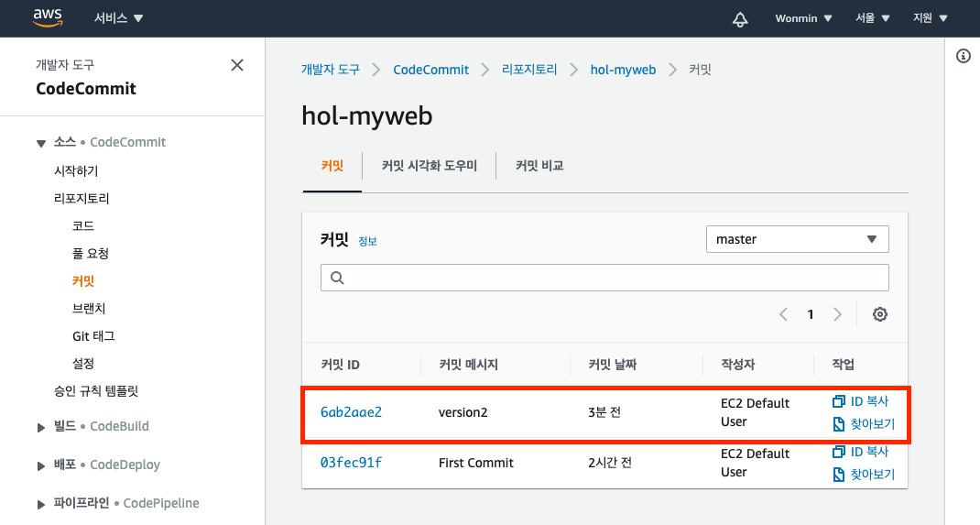Click the hol-myweb breadcrumb link
Viewport: 980px width, 525px height.
(x=623, y=70)
